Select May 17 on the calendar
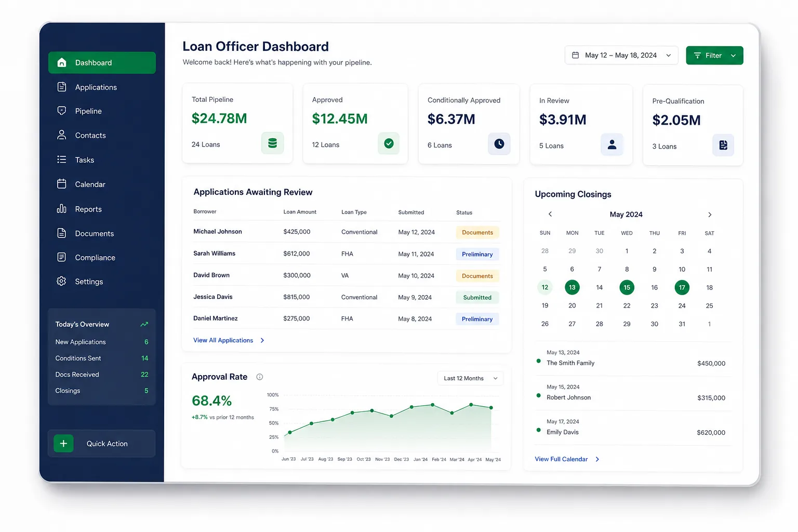Screen dimensions: 798x532 click(x=682, y=287)
